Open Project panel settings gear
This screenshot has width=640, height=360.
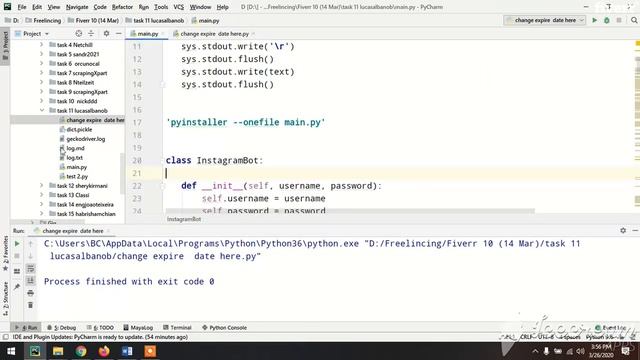(x=106, y=33)
